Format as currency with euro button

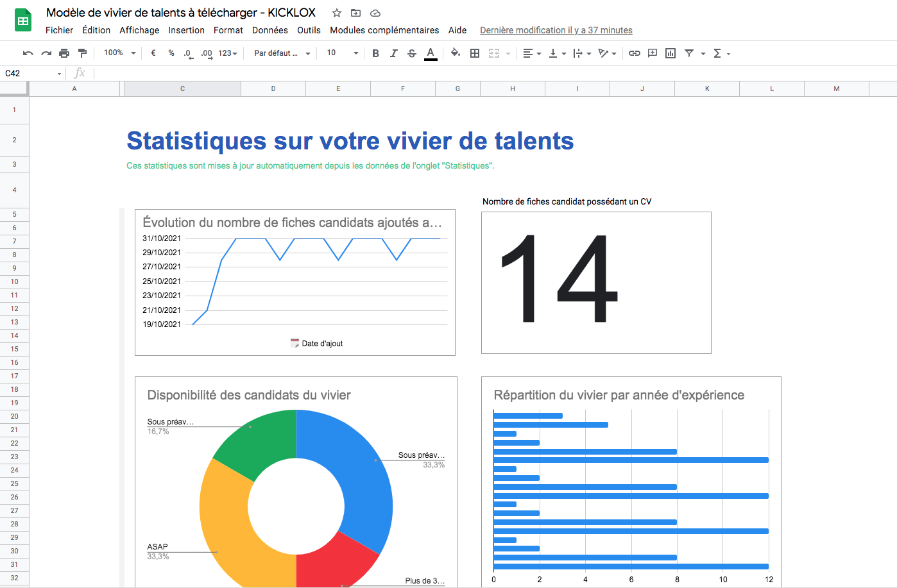(153, 53)
